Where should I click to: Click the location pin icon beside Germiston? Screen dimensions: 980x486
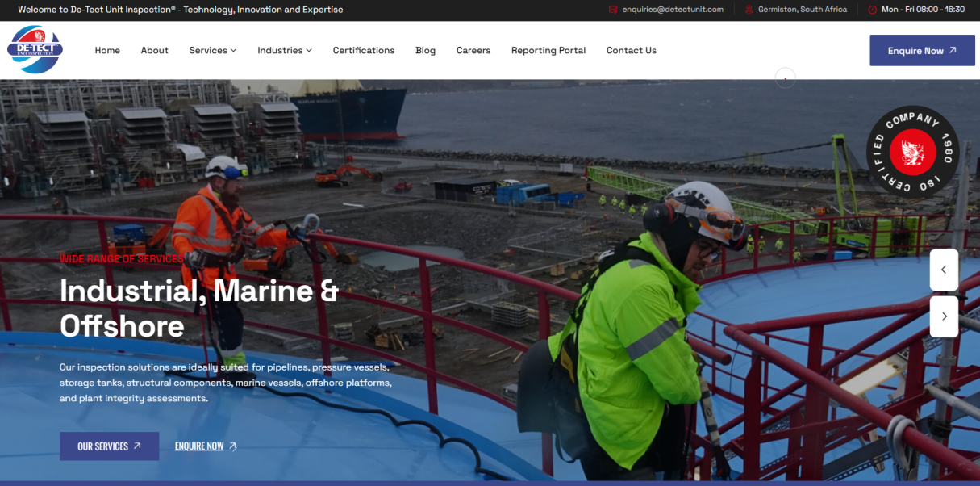pos(749,10)
